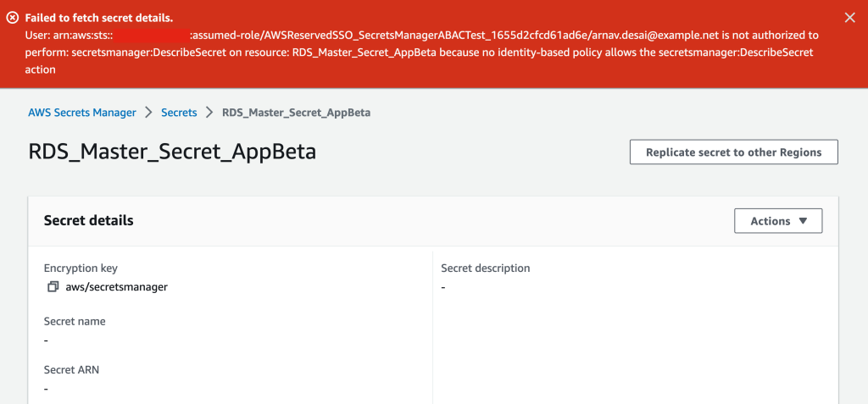This screenshot has width=868, height=404.
Task: Click the chevron after AWS Secrets Manager breadcrumb
Action: [x=148, y=113]
